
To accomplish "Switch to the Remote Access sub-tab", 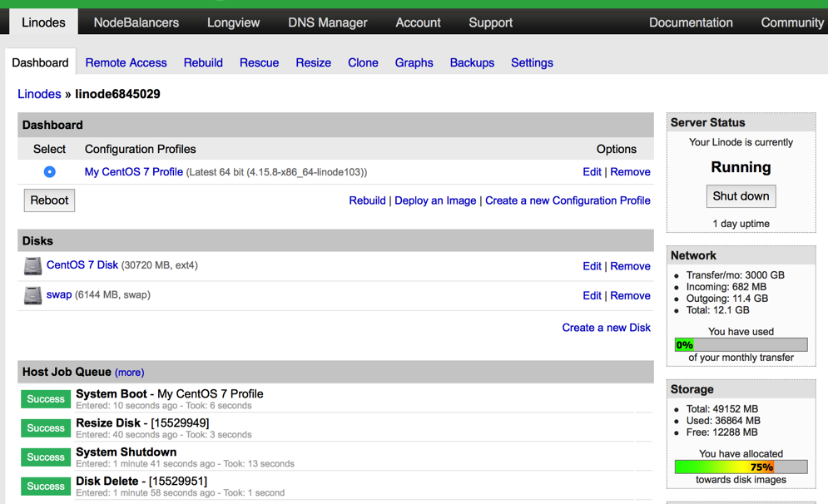I will tap(126, 63).
